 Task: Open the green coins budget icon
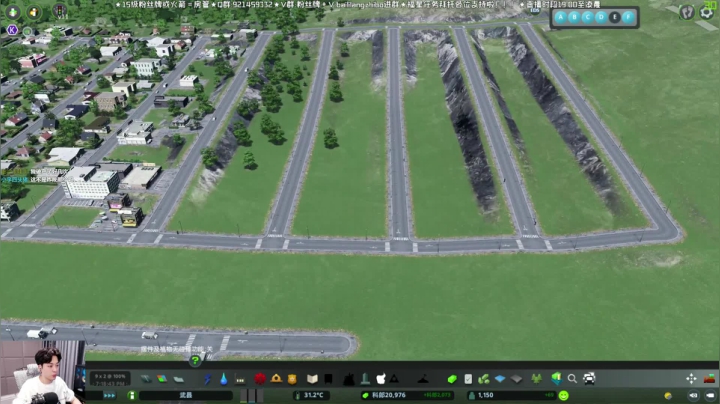pos(484,379)
